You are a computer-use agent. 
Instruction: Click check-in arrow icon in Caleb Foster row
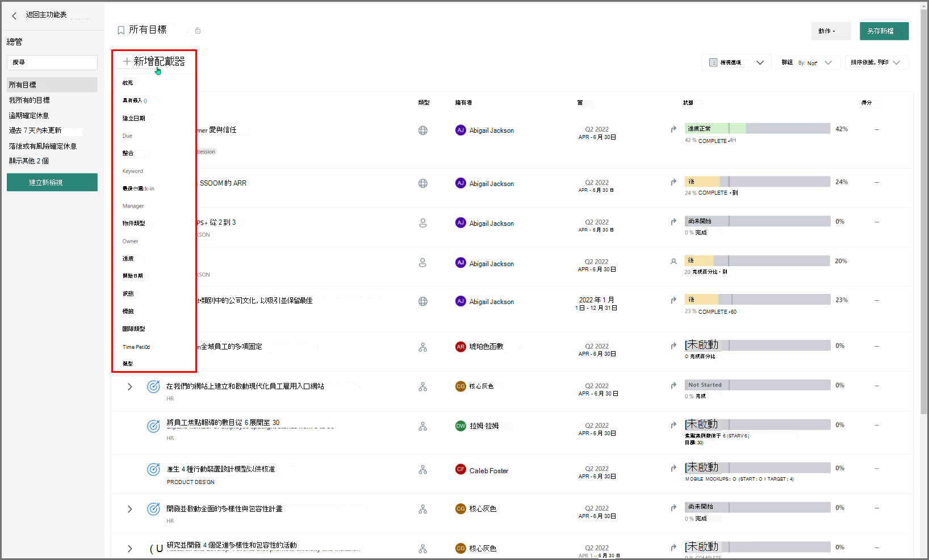pos(673,469)
